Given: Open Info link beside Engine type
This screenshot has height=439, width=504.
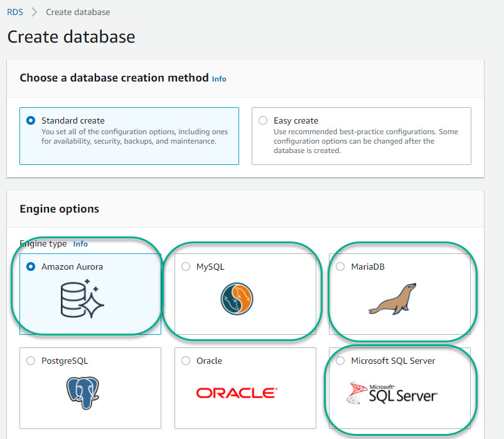Looking at the screenshot, I should 80,244.
